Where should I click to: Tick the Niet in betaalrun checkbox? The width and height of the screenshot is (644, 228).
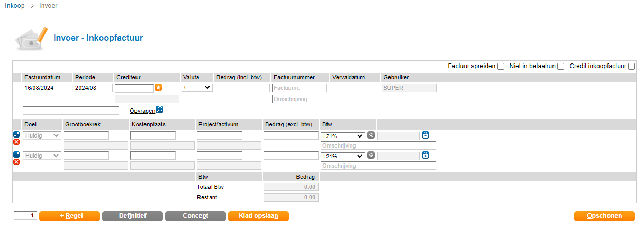click(x=561, y=67)
